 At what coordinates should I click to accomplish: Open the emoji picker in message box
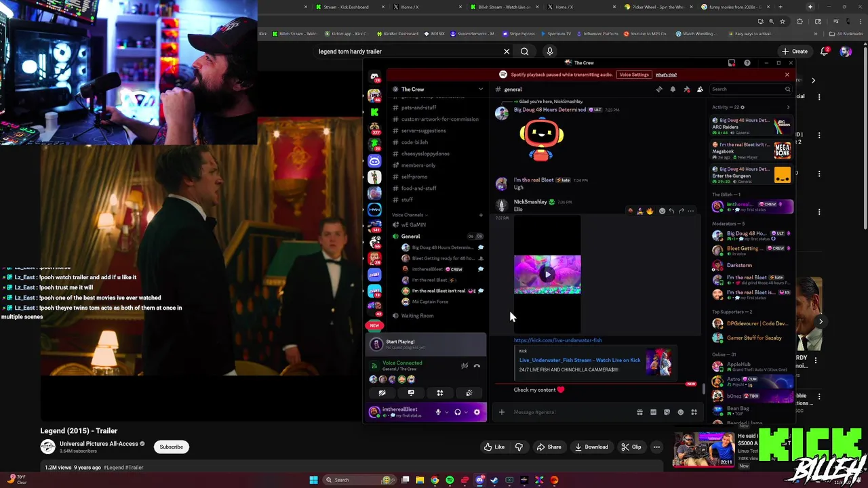point(680,412)
